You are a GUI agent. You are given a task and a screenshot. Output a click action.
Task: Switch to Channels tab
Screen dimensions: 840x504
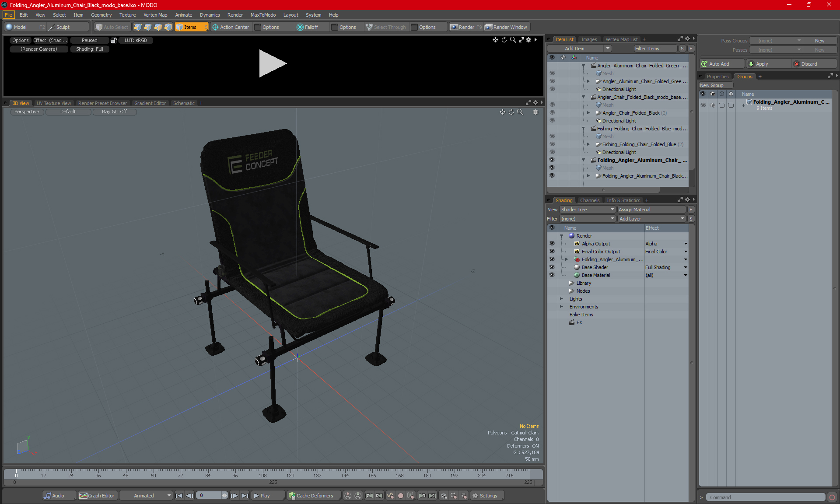pos(590,200)
